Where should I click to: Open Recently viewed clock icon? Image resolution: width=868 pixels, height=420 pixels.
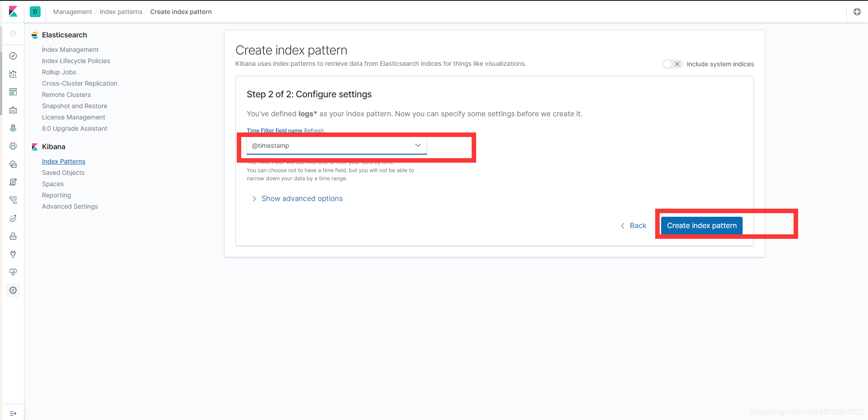click(x=13, y=34)
